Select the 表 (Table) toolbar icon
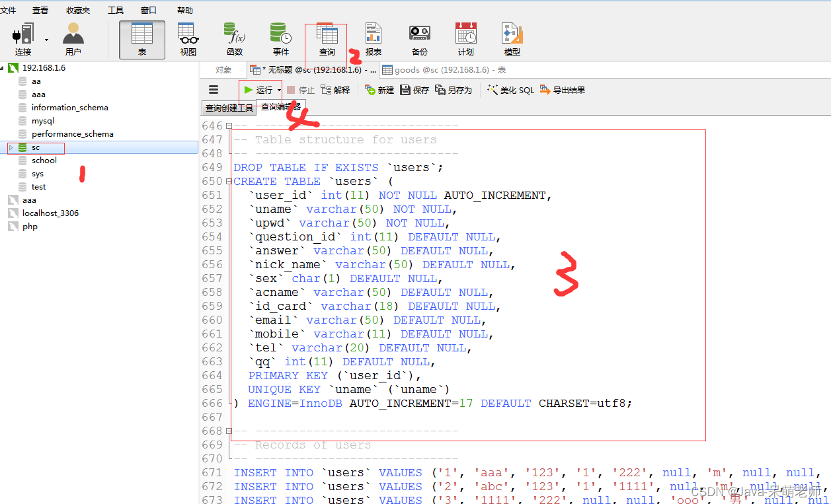The image size is (831, 504). coord(142,40)
